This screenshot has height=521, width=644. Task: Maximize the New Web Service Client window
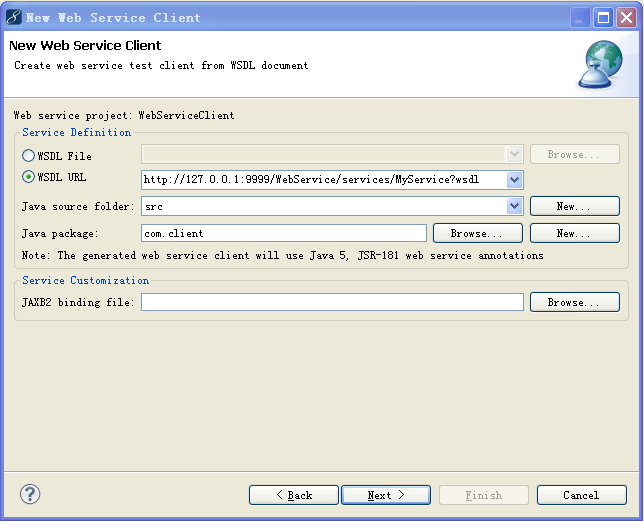pyautogui.click(x=603, y=18)
